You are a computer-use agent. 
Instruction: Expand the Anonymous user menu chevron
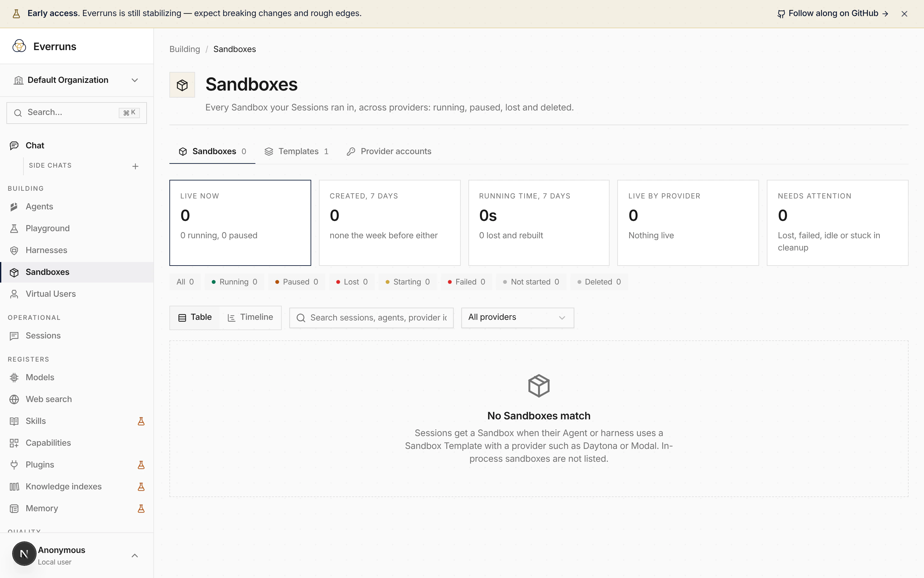134,556
